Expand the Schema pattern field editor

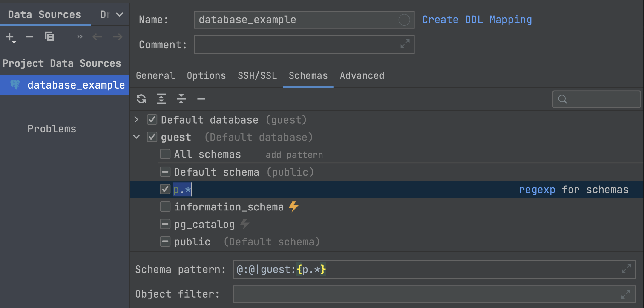tap(626, 268)
